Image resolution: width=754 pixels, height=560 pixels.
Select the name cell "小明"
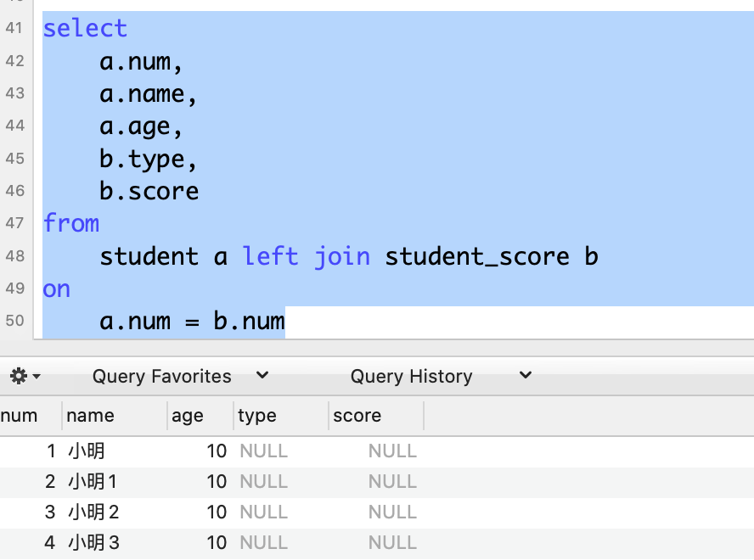click(87, 451)
